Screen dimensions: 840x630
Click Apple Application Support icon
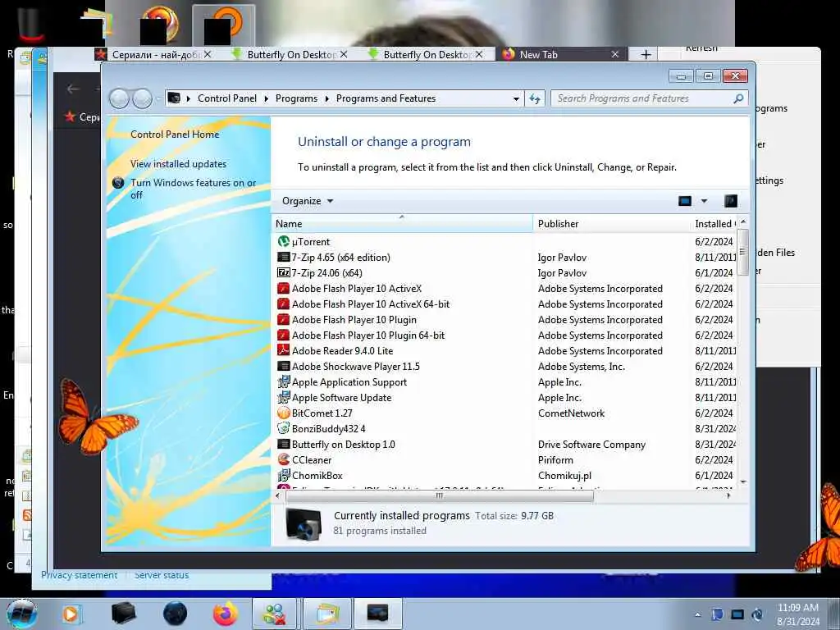pyautogui.click(x=283, y=382)
